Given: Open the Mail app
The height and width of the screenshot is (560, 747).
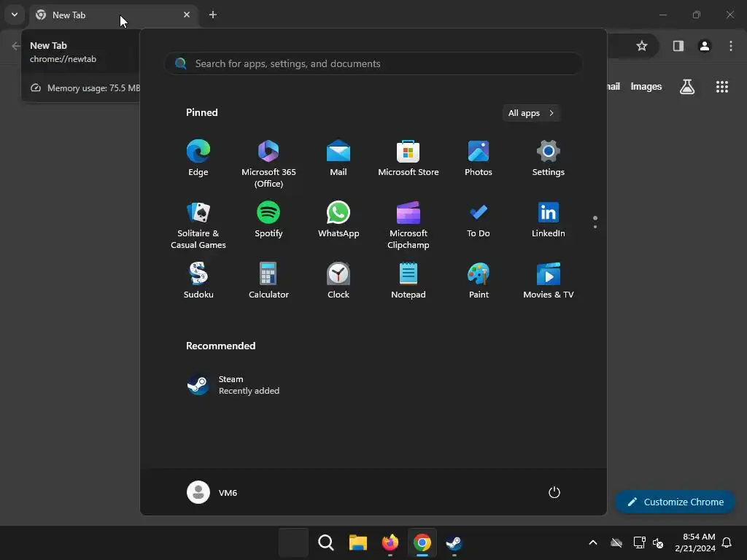Looking at the screenshot, I should pyautogui.click(x=338, y=158).
